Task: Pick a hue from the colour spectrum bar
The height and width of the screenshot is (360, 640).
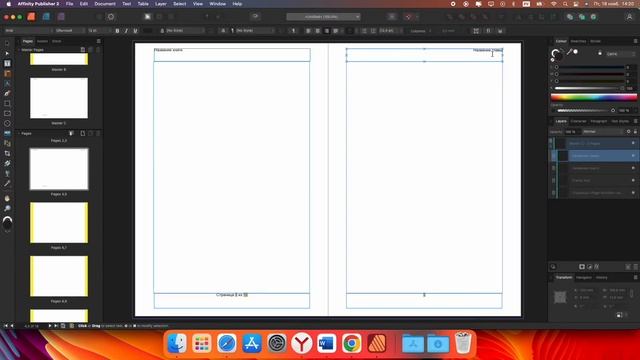Action: pyautogui.click(x=594, y=97)
